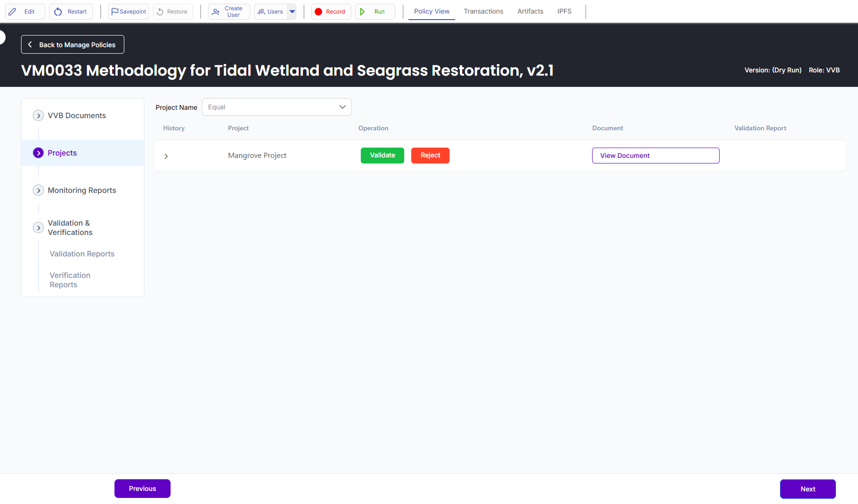Open Validation Reports sub-item
Screen dimensions: 858x504
tap(82, 254)
